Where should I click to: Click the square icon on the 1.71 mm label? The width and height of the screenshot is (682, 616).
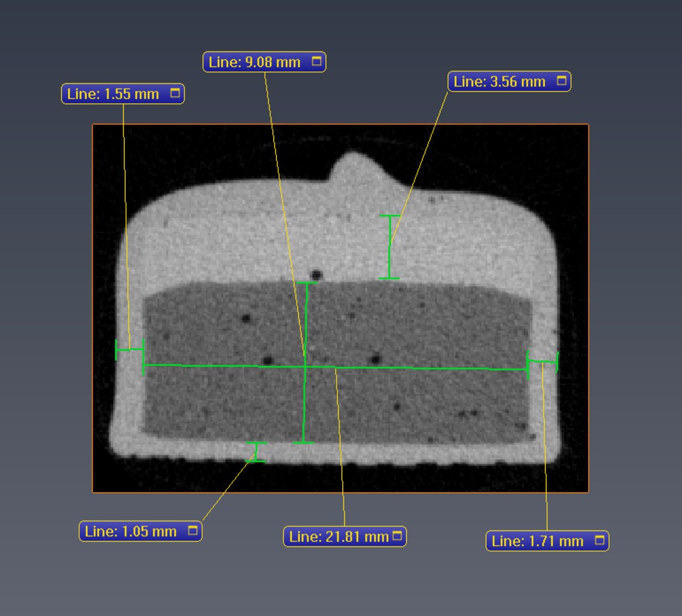[x=600, y=541]
